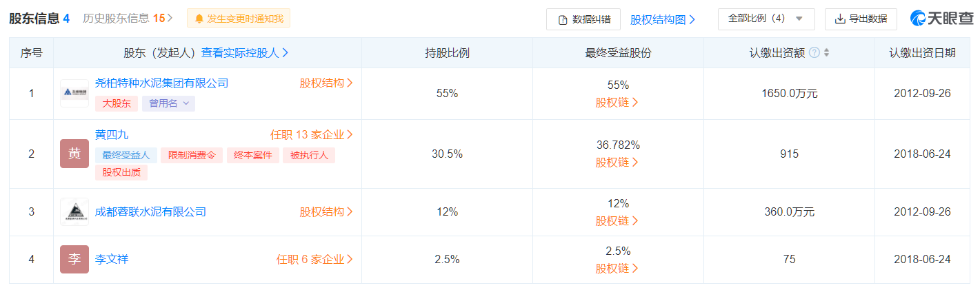
Task: Open 黄四九 任职 13 家企业 link
Action: point(312,135)
